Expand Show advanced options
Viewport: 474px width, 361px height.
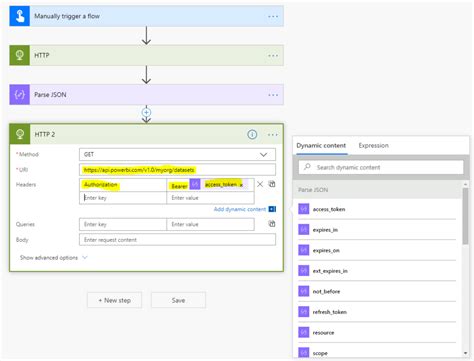53,258
